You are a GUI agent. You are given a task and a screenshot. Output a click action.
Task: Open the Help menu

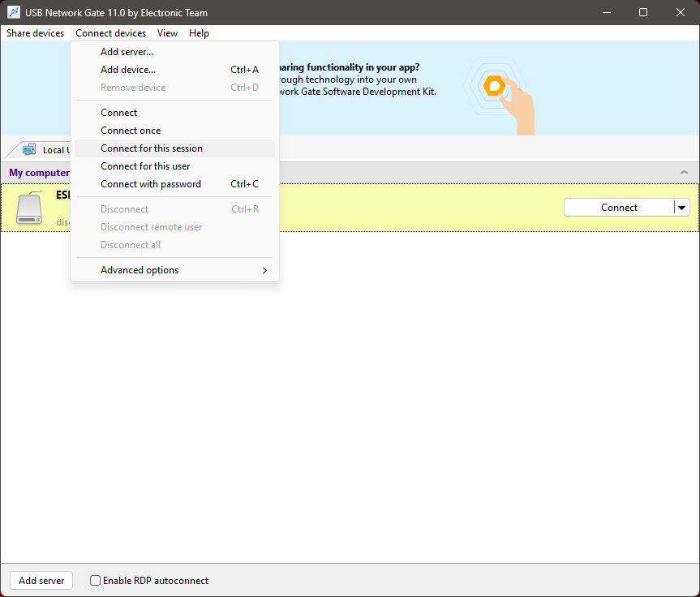(199, 33)
